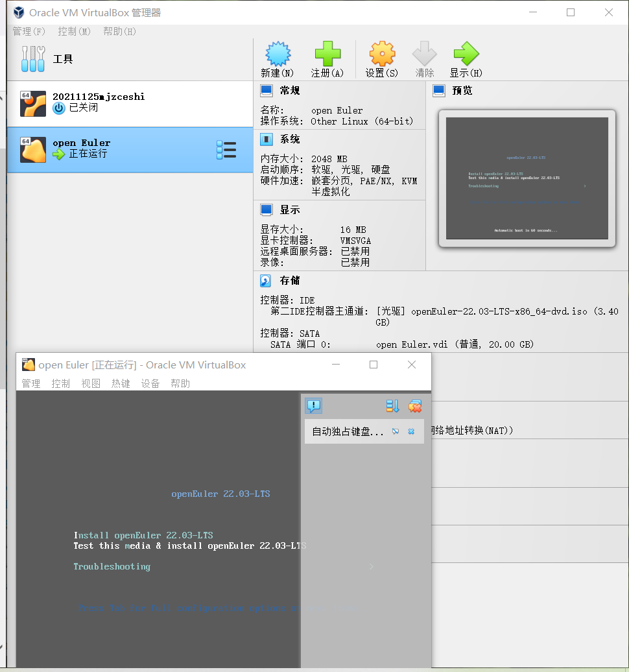Screen dimensions: 629x672
Task: Click the New (新建) VM toolbar icon
Action: coord(278,54)
